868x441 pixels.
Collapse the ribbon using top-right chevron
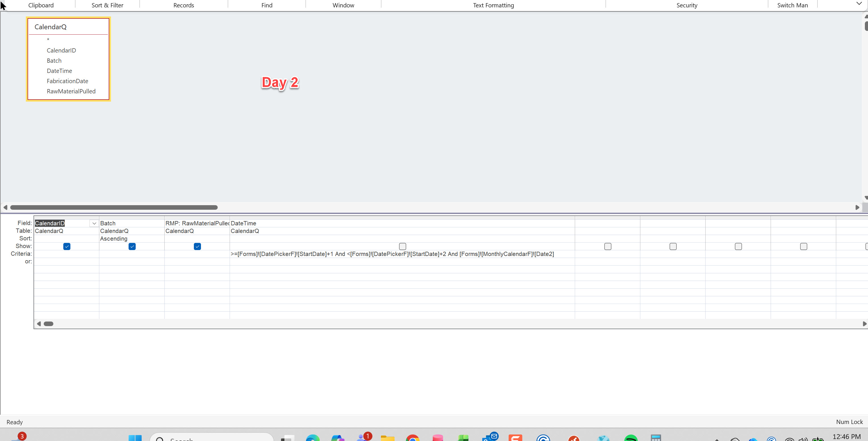point(859,4)
